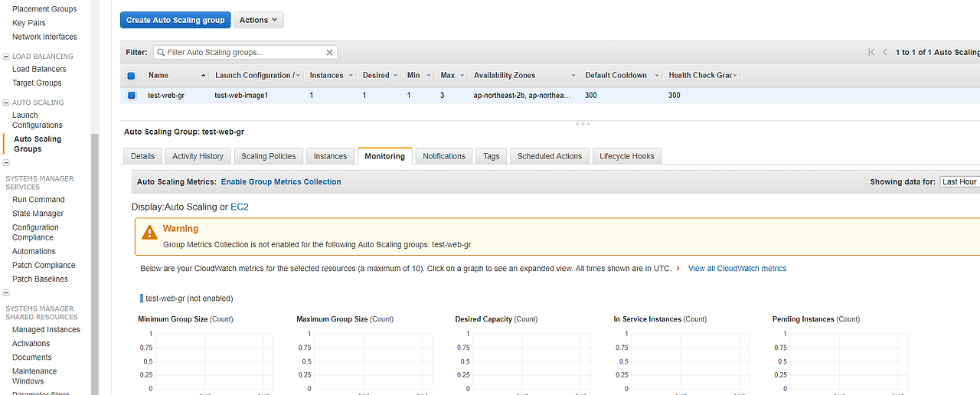Click Enable Group Metrics Collection link
Viewport: 980px width, 395px height.
point(281,182)
